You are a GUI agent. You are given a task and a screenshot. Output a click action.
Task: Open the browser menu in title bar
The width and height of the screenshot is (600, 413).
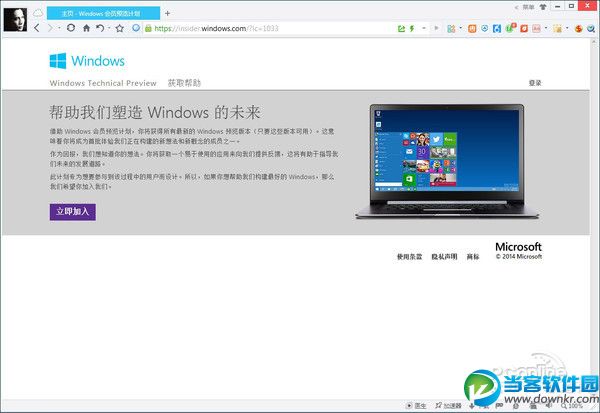pyautogui.click(x=528, y=7)
